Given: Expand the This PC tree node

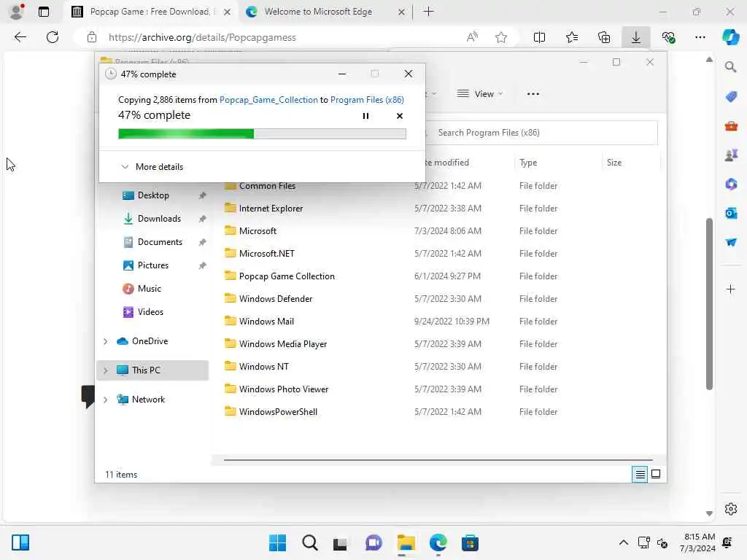Looking at the screenshot, I should click(x=105, y=370).
